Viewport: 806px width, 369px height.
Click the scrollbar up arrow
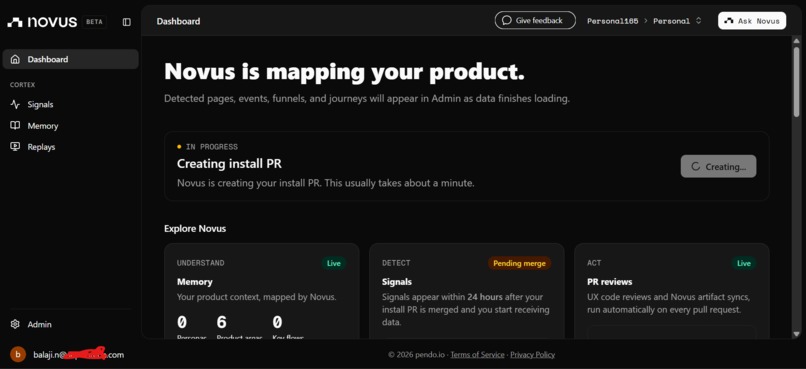point(797,40)
